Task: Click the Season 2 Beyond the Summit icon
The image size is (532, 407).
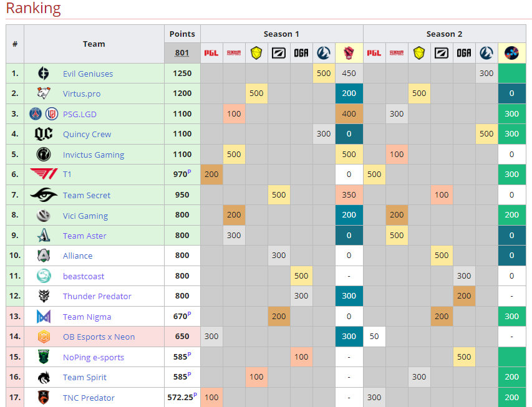Action: tap(486, 53)
